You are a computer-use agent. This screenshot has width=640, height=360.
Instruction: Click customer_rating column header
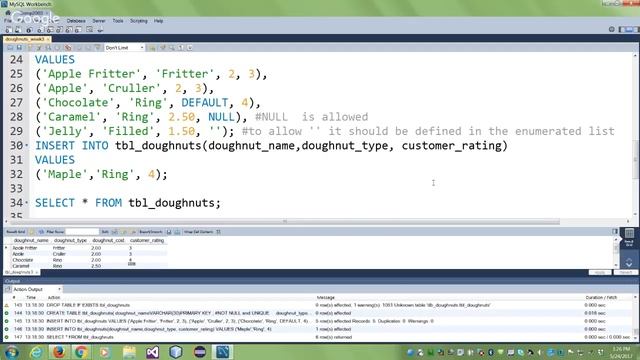point(147,240)
